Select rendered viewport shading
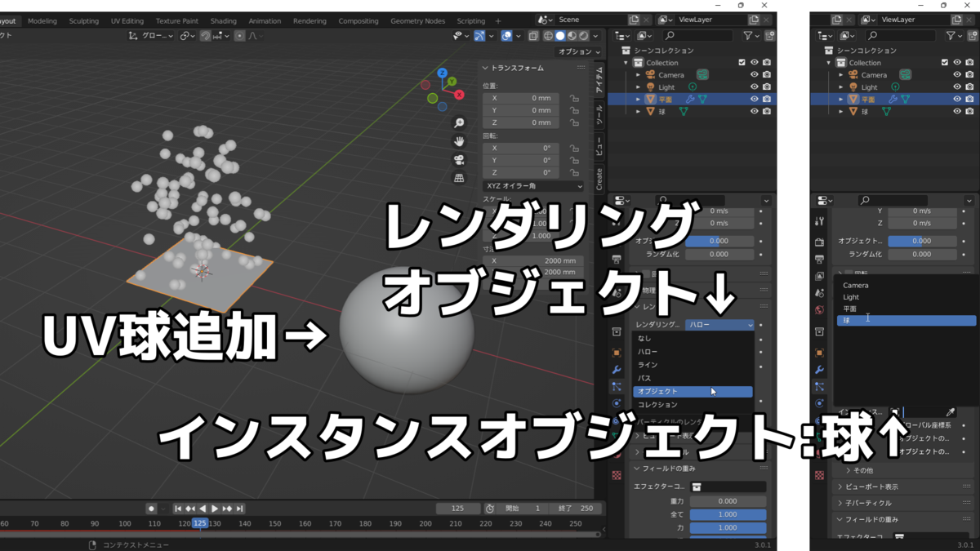This screenshot has height=551, width=980. tap(583, 36)
